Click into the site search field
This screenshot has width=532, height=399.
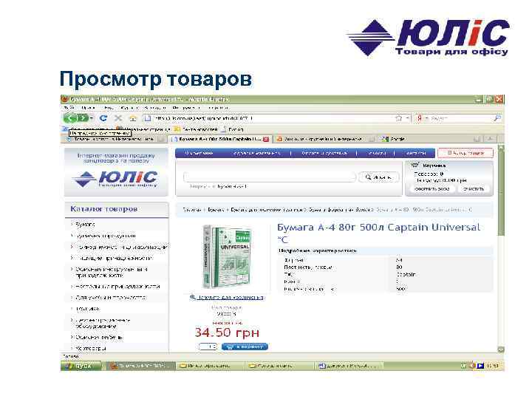point(270,177)
